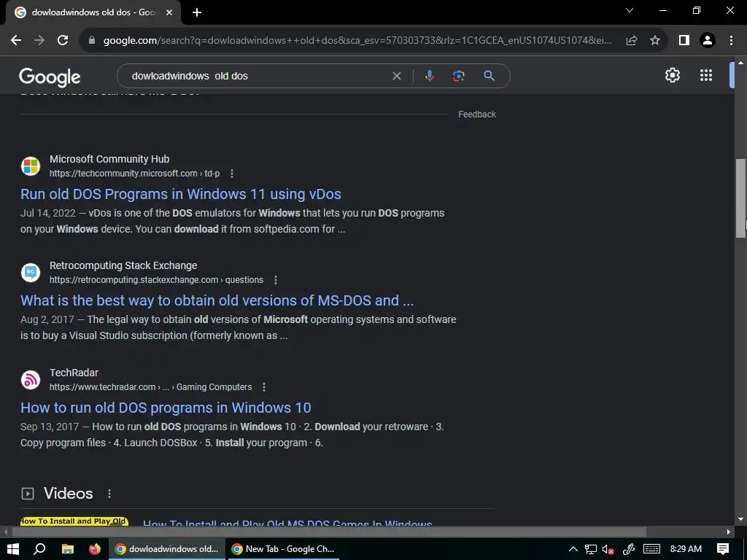Viewport: 747px width, 560px height.
Task: Close the dowloadwindows old dos tab
Action: tap(169, 12)
